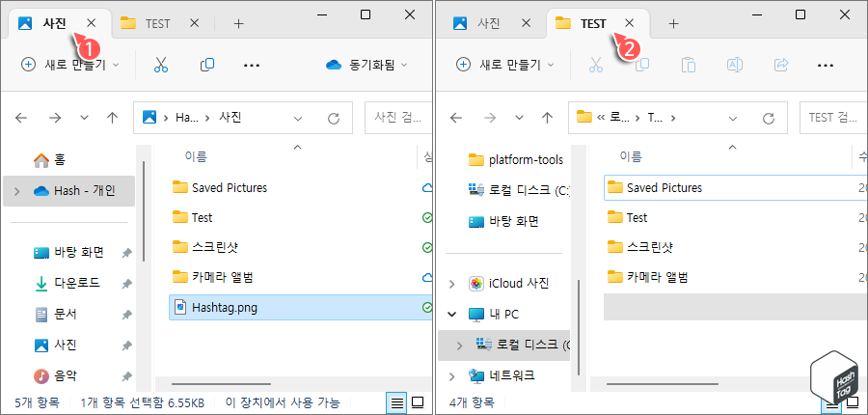Collapse 내 PC tree node

(x=452, y=315)
